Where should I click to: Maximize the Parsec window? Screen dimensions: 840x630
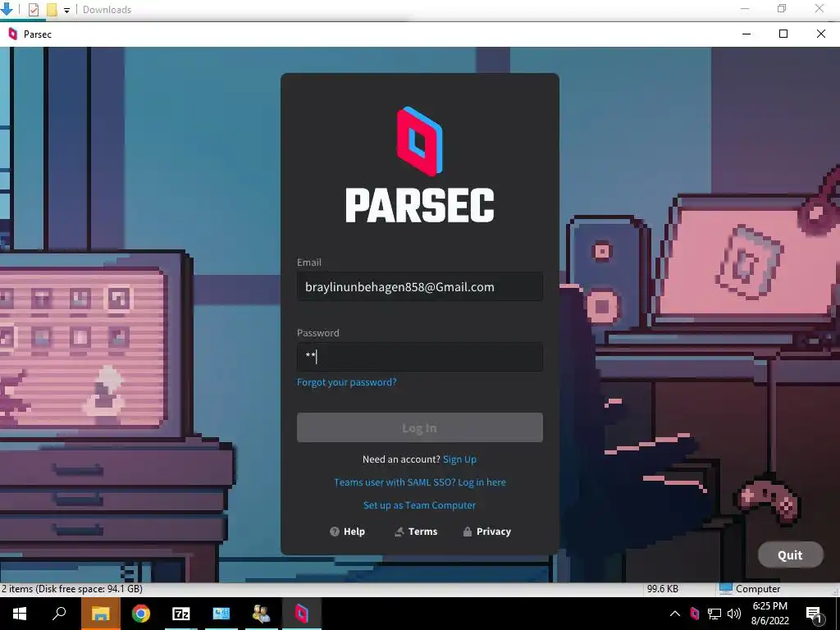783,34
